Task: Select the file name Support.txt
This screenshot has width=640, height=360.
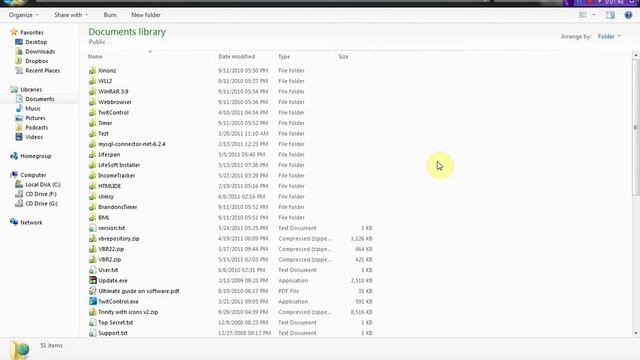Action: pyautogui.click(x=113, y=333)
